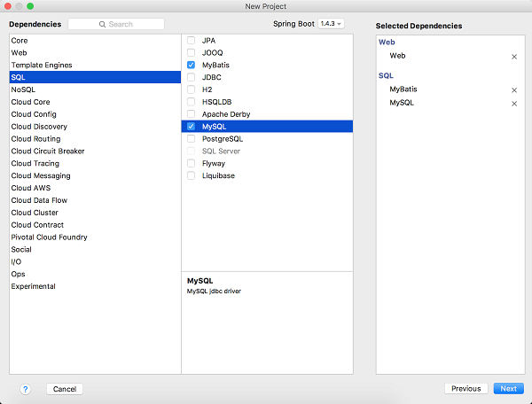Enable the Liquibase checkbox

point(192,175)
